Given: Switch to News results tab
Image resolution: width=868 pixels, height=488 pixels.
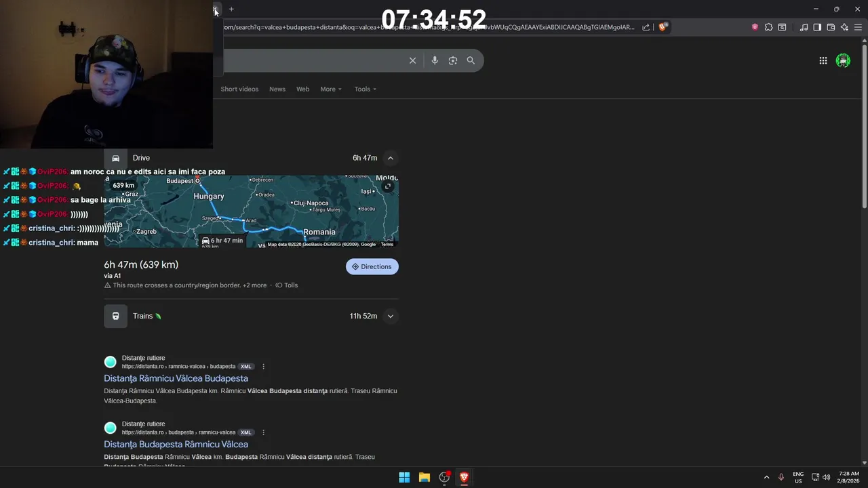Looking at the screenshot, I should click(277, 89).
